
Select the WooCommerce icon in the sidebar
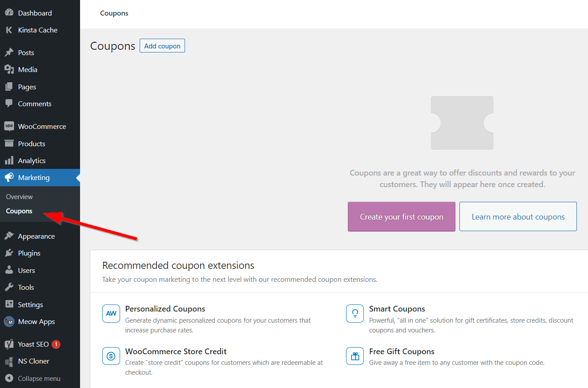9,126
